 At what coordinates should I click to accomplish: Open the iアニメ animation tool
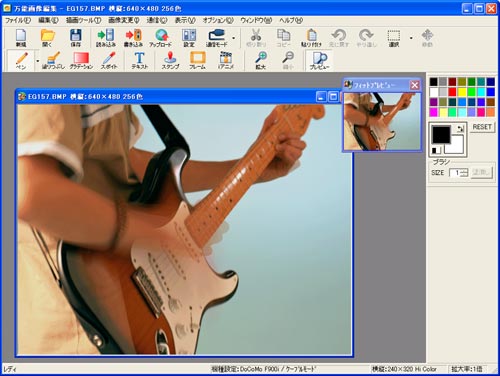tap(226, 60)
